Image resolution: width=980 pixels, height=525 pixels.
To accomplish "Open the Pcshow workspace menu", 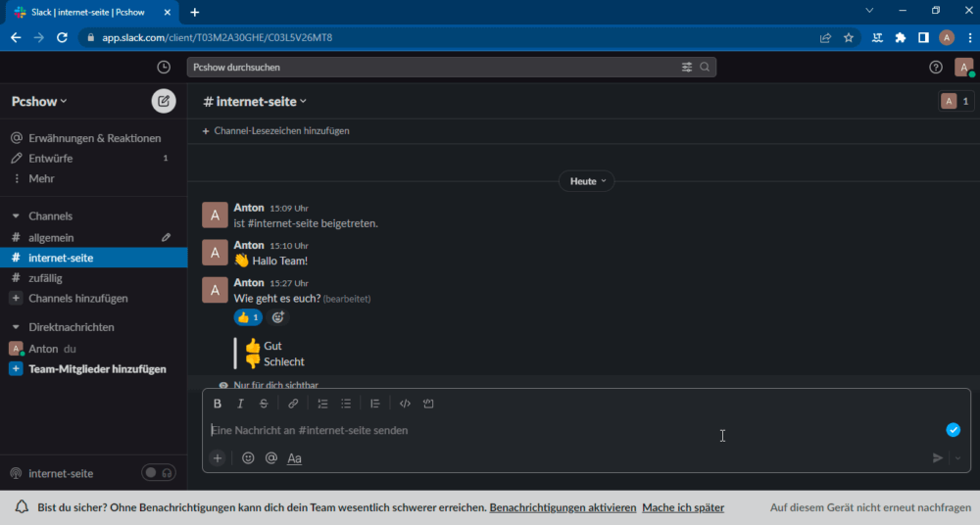I will tap(39, 101).
